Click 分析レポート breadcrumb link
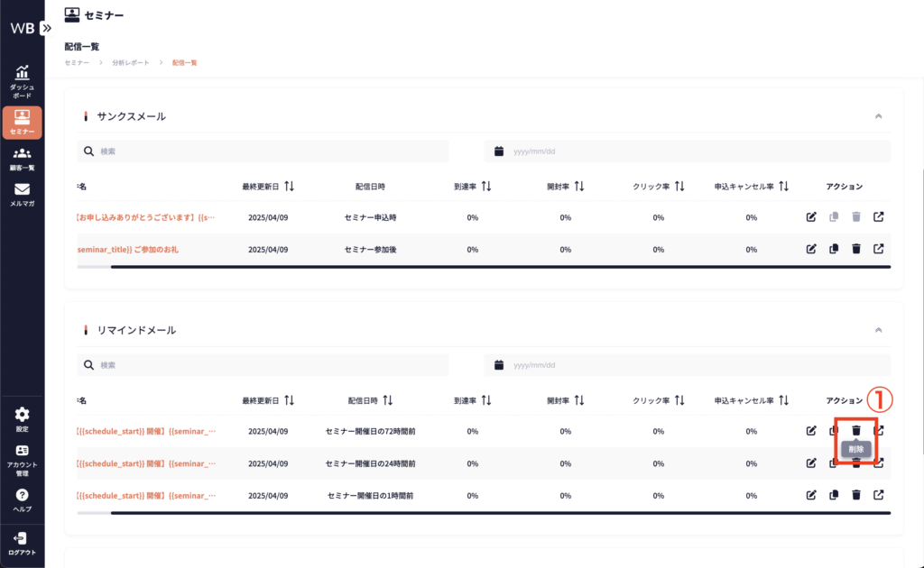Image resolution: width=924 pixels, height=568 pixels. 131,62
